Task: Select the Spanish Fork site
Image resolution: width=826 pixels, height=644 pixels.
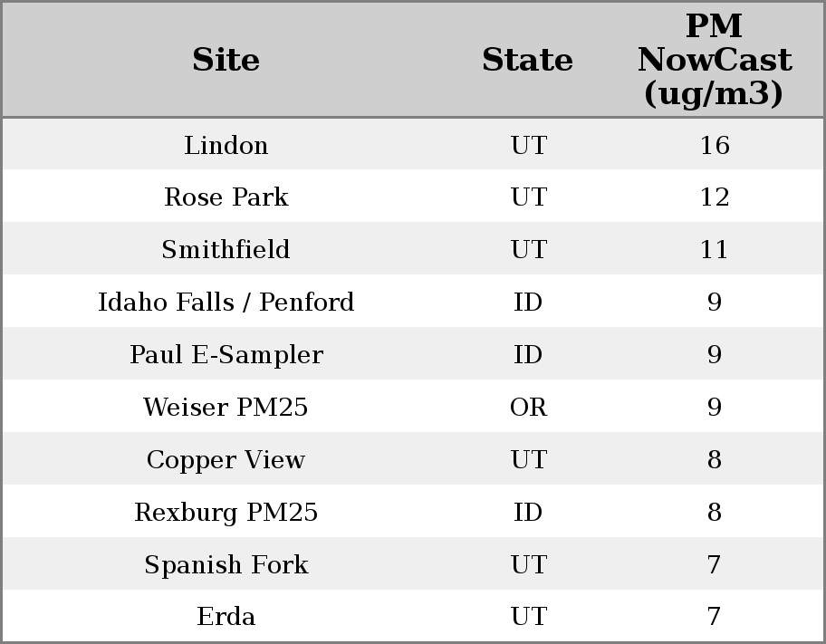Action: [x=226, y=564]
